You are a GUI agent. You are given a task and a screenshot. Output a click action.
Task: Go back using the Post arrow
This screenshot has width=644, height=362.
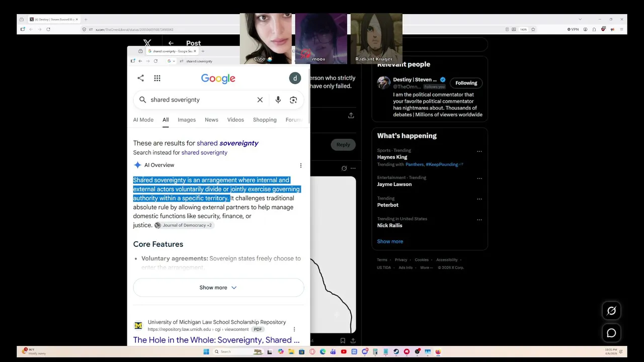171,43
